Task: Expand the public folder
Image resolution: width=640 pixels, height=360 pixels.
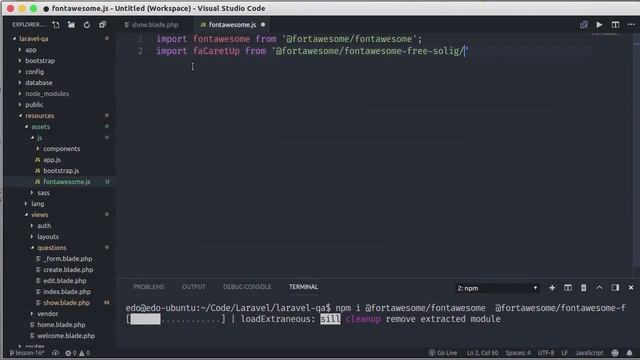Action: pos(34,105)
